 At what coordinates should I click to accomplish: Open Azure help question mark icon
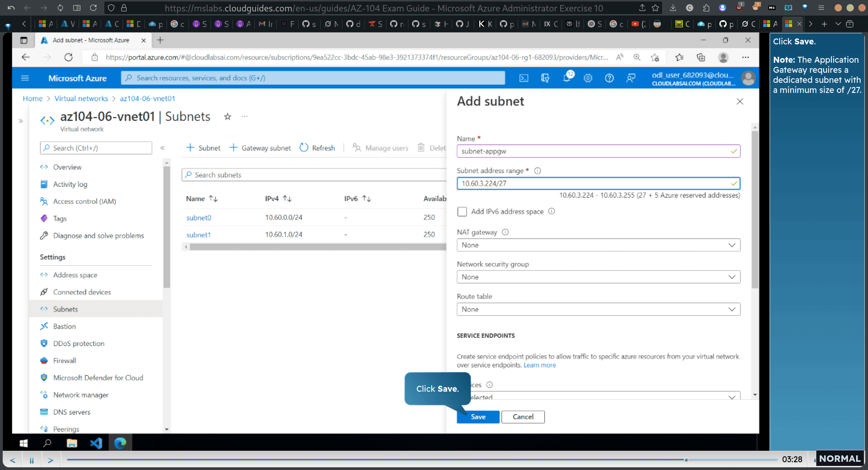coord(609,78)
